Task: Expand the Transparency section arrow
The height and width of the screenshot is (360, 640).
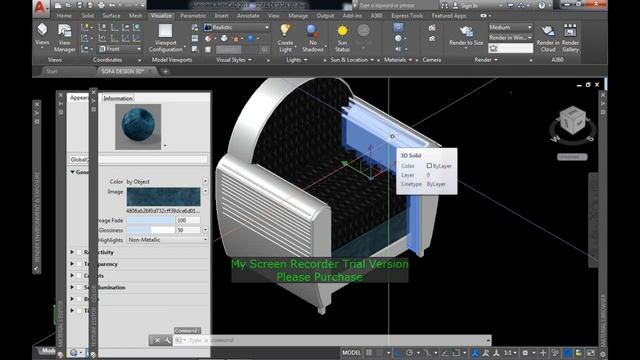Action: 72,264
